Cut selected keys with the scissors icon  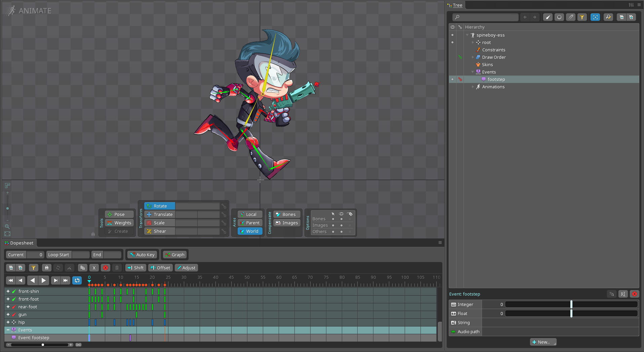94,268
